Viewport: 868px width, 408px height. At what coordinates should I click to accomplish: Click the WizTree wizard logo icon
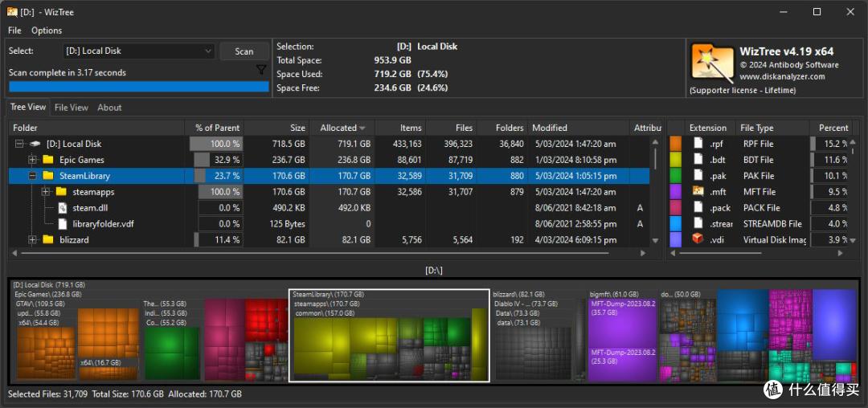(711, 63)
